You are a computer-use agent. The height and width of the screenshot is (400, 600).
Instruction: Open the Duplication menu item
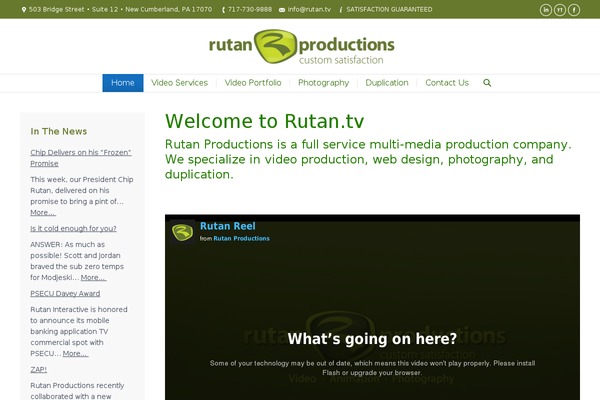click(387, 83)
